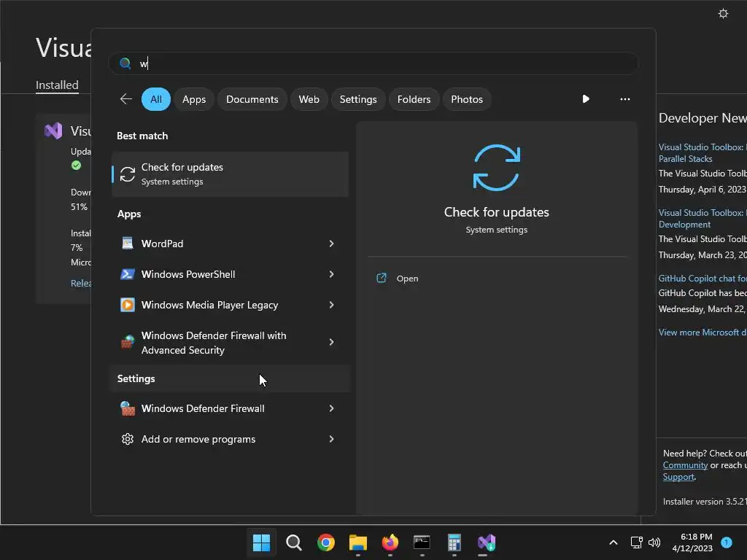Click the Windows Defender Firewall settings icon
The width and height of the screenshot is (747, 560).
[127, 408]
